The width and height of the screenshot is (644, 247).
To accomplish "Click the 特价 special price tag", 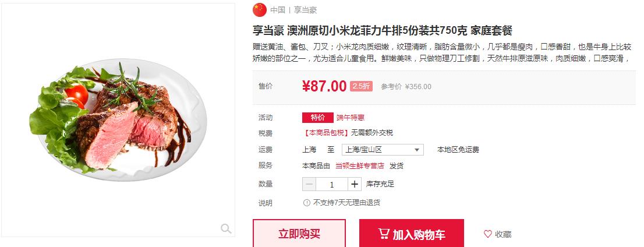I will click(317, 118).
